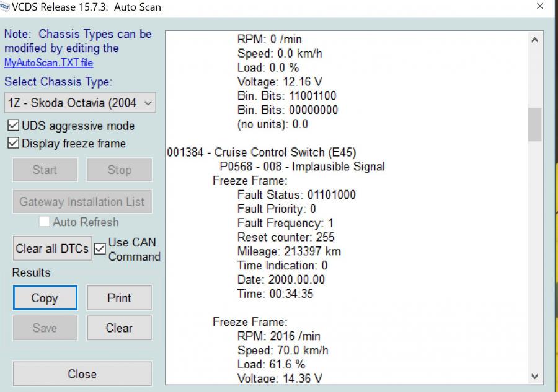558x392 pixels.
Task: Click the Close button at bottom
Action: click(x=82, y=374)
